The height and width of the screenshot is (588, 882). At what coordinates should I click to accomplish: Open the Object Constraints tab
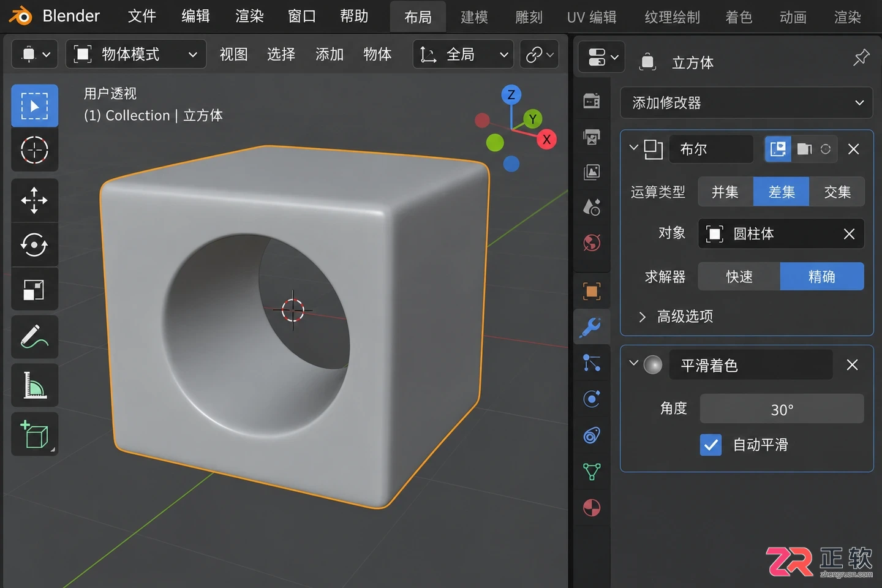point(592,435)
